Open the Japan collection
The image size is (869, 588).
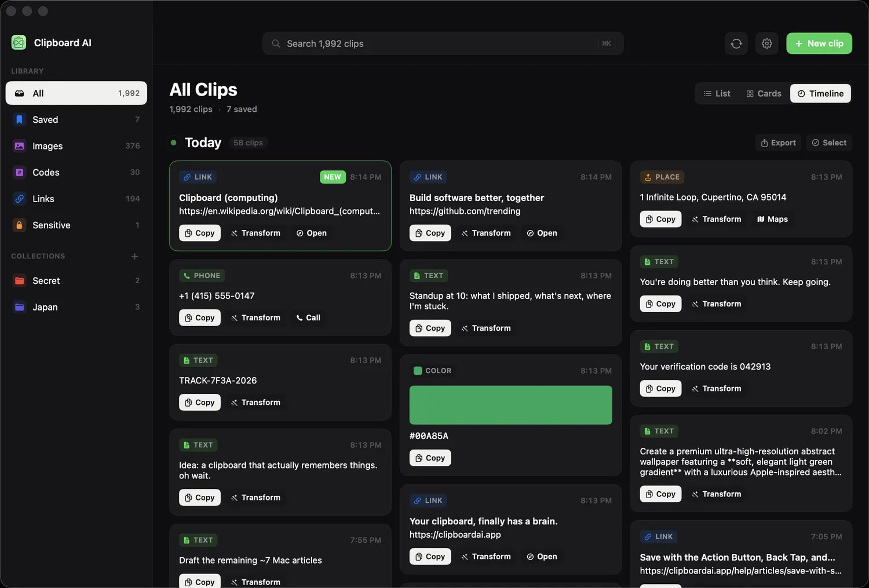coord(76,307)
